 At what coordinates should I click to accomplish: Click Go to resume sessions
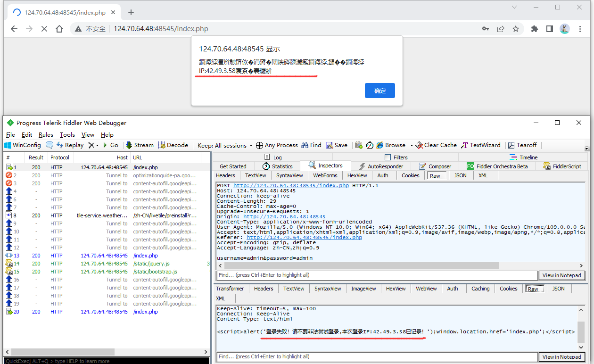(110, 145)
